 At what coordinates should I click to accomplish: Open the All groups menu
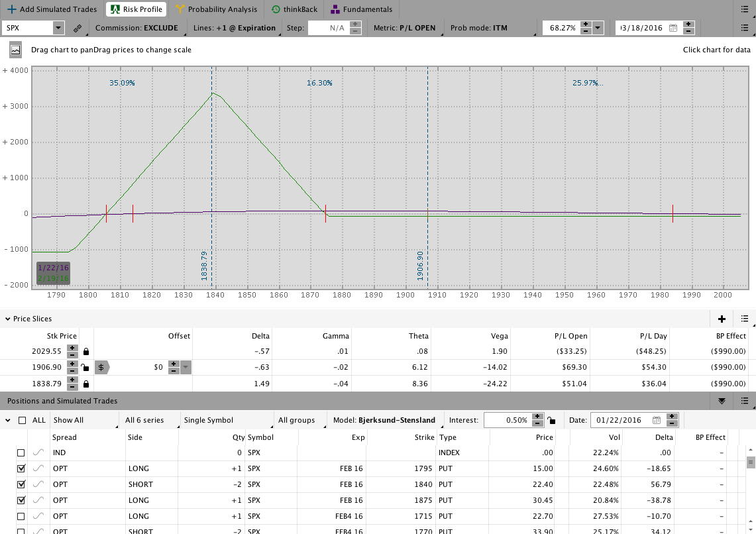click(x=299, y=420)
